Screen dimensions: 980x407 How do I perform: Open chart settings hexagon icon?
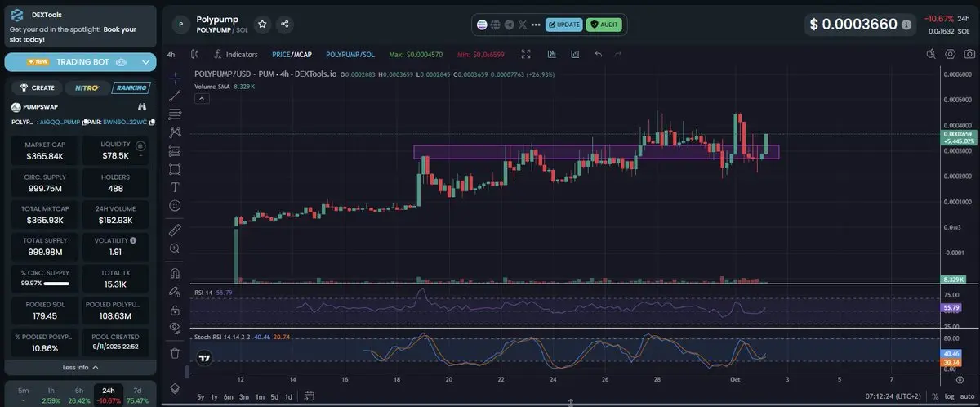(x=950, y=55)
